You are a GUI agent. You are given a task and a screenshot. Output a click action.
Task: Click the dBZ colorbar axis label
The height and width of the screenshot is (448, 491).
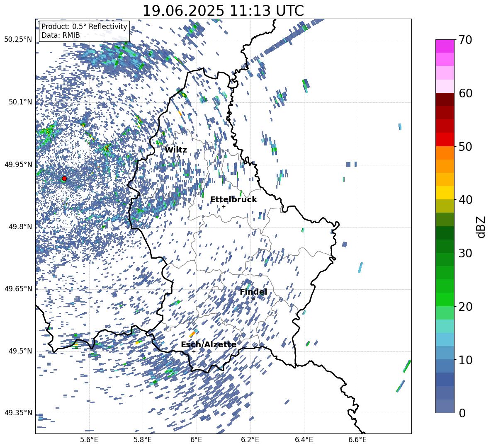pyautogui.click(x=481, y=227)
